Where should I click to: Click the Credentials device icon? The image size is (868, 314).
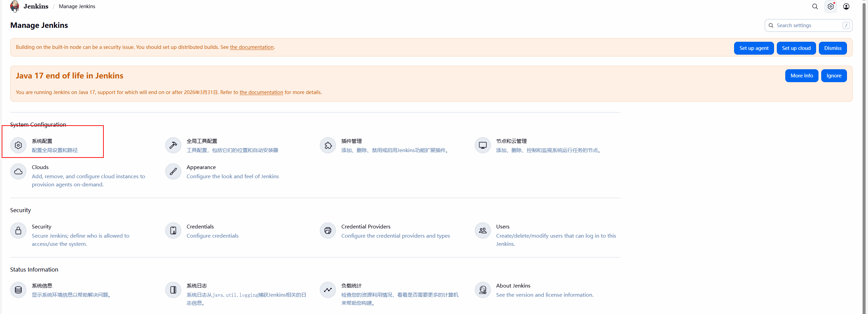(173, 231)
